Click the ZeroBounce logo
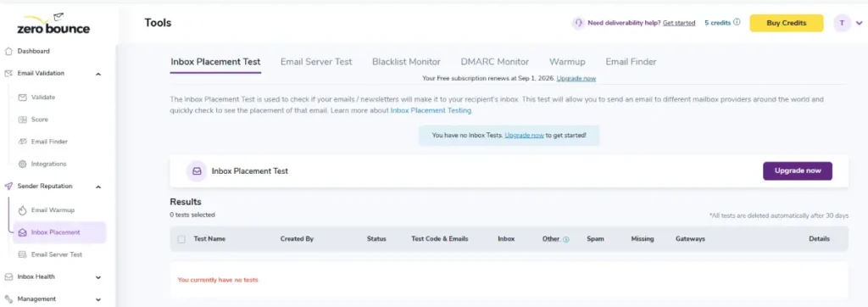Viewport: 868px width, 307px height. [53, 25]
